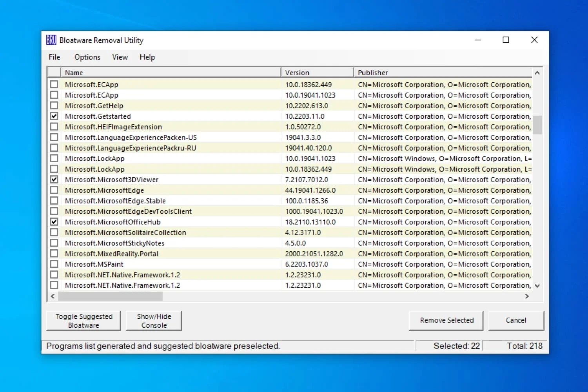Click version 1.0.50272.0 cell
The width and height of the screenshot is (588, 392).
pyautogui.click(x=303, y=127)
